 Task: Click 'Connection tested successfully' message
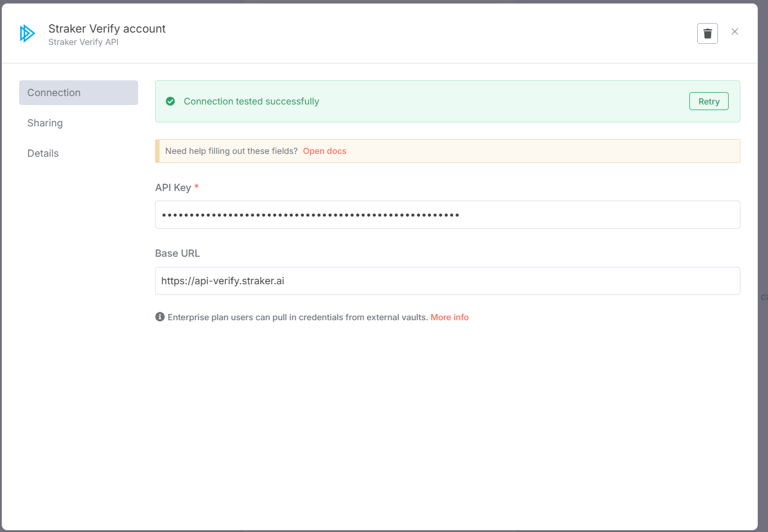pos(251,101)
